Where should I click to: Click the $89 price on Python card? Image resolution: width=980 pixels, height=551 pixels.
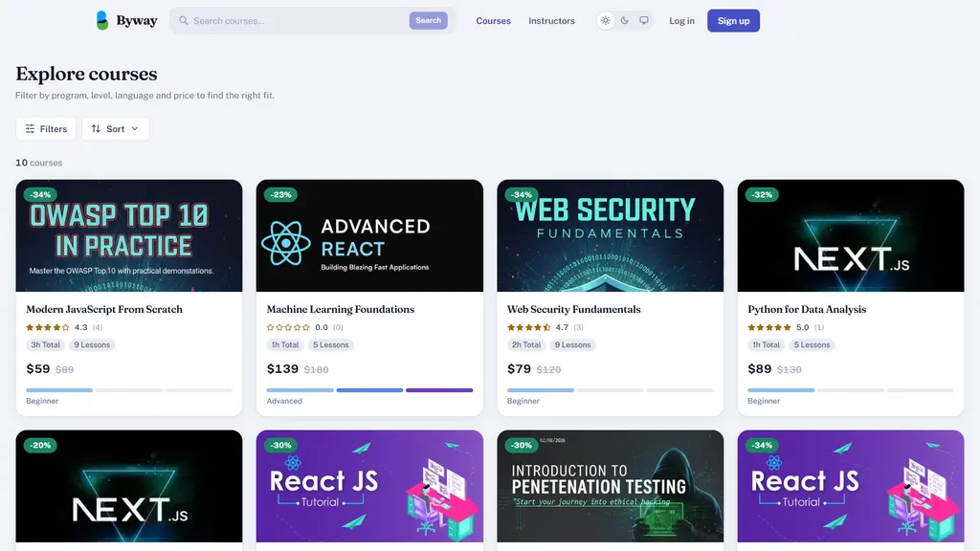pos(759,368)
